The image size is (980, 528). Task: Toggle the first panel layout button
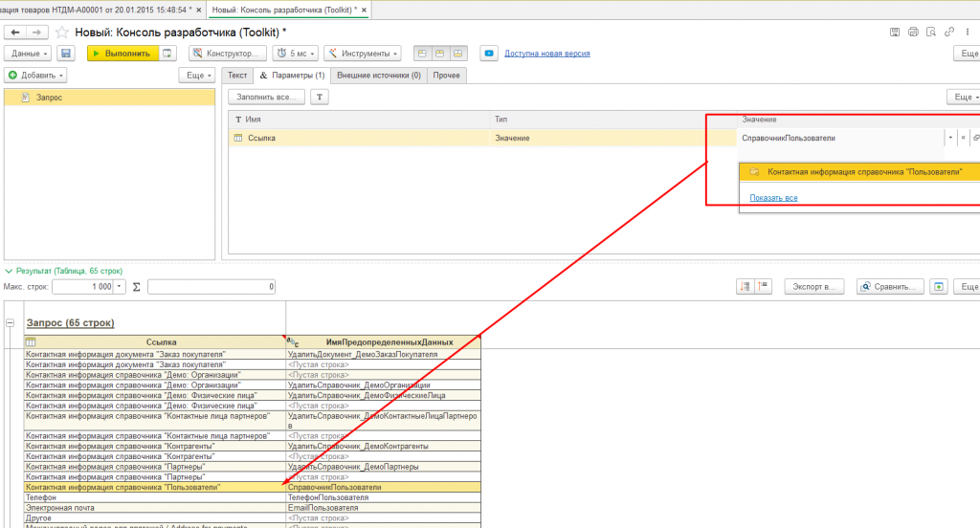pos(422,54)
